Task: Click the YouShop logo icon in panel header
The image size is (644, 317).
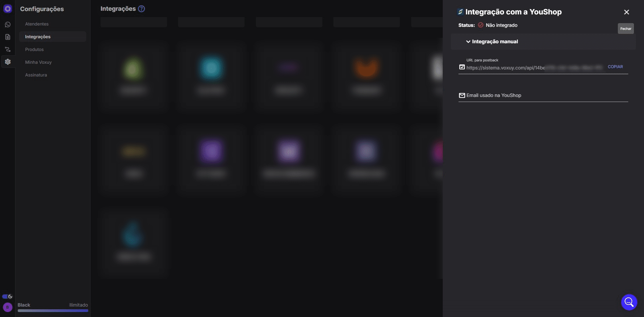Action: pyautogui.click(x=461, y=12)
